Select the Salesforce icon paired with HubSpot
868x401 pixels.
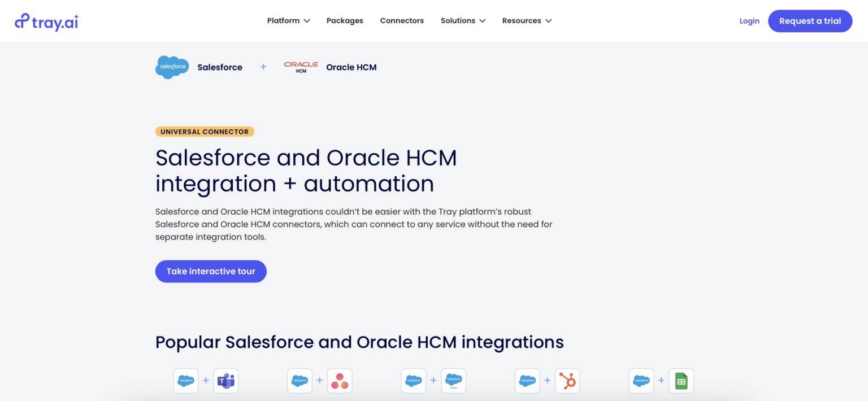[527, 381]
